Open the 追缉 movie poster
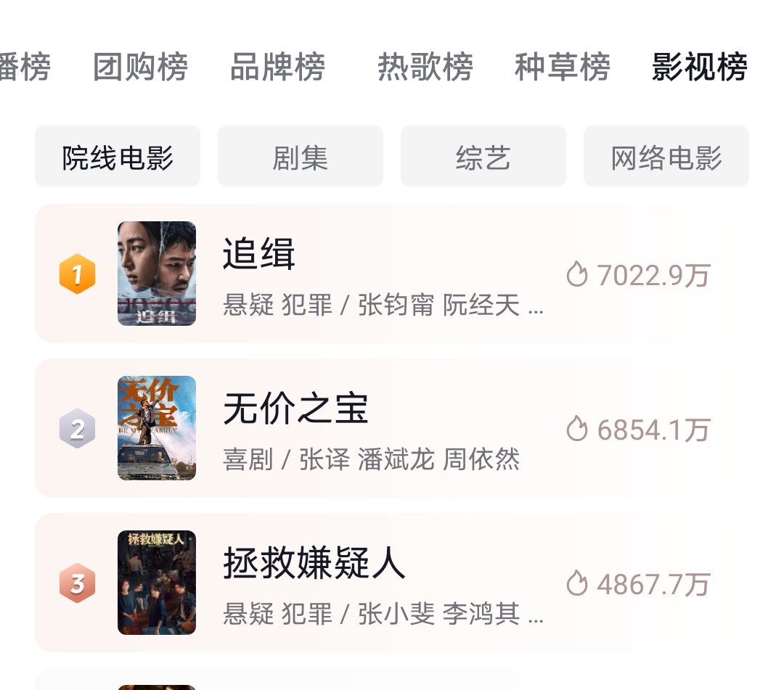Screen dimensions: 784x690 [x=157, y=274]
